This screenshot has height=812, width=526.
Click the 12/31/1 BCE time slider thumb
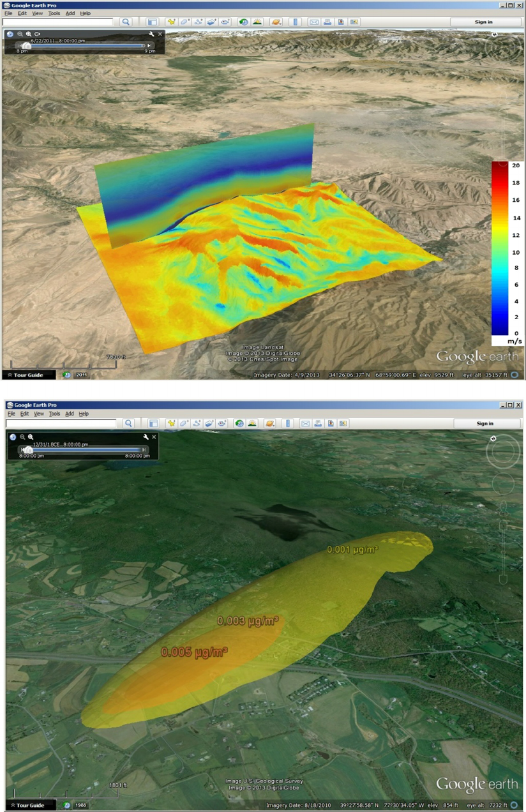click(29, 449)
